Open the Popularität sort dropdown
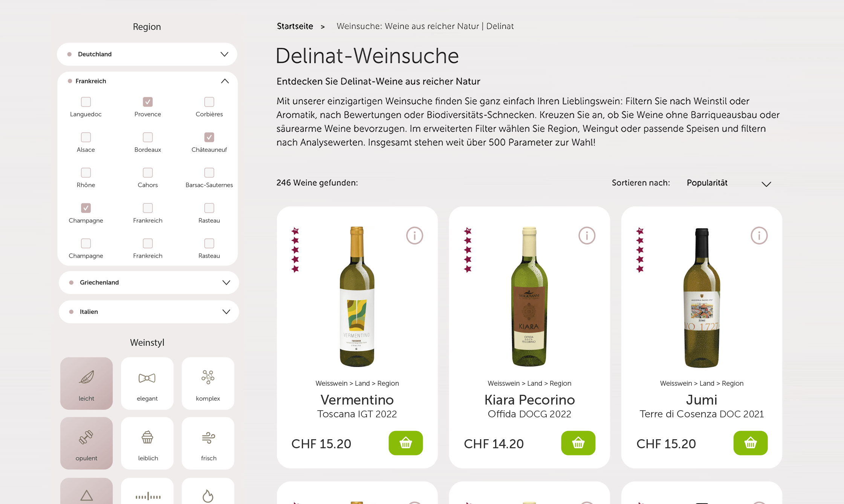 click(x=729, y=183)
